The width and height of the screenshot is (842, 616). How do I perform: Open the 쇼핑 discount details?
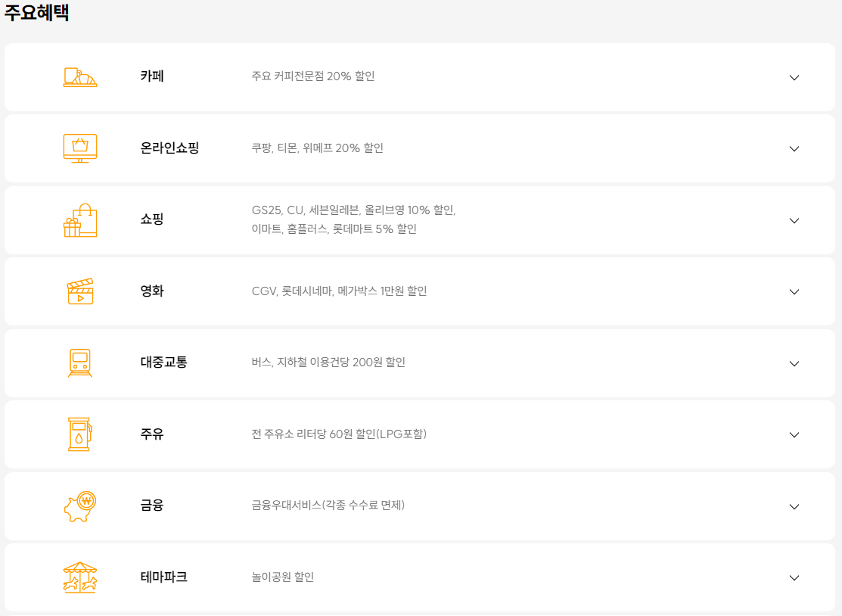click(794, 220)
